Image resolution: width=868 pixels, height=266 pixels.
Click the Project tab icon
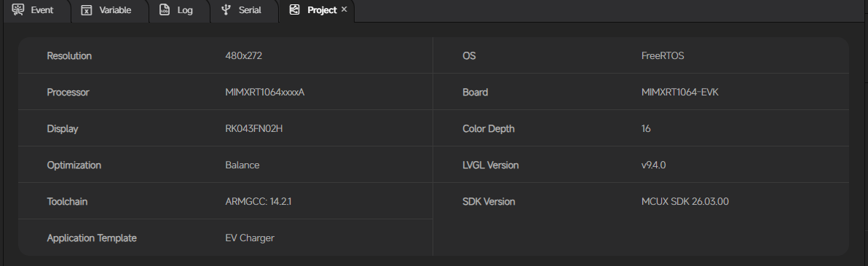click(x=294, y=10)
